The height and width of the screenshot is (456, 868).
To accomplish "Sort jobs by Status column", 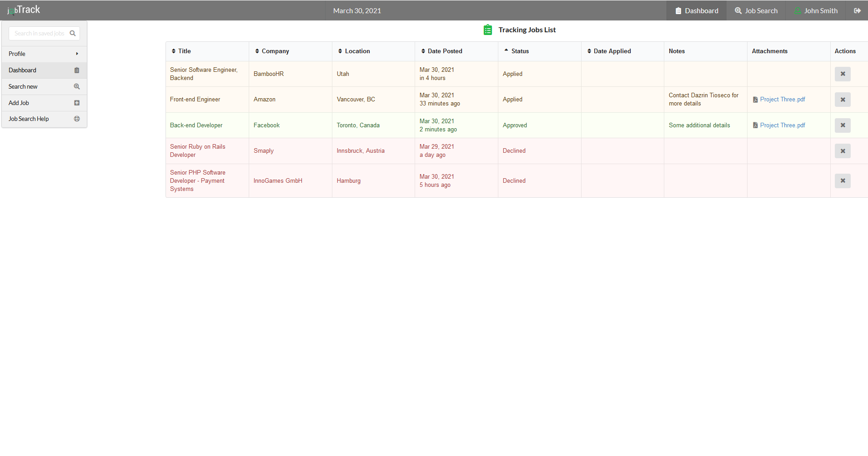I will click(x=517, y=51).
